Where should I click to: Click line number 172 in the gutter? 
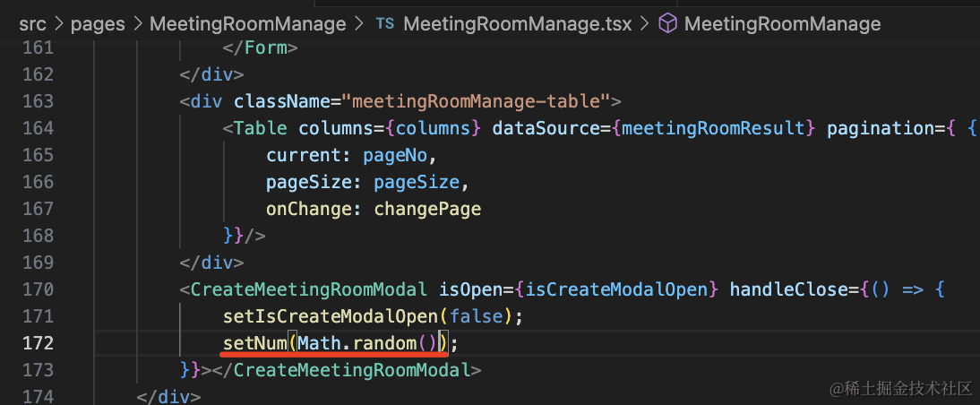(x=36, y=343)
